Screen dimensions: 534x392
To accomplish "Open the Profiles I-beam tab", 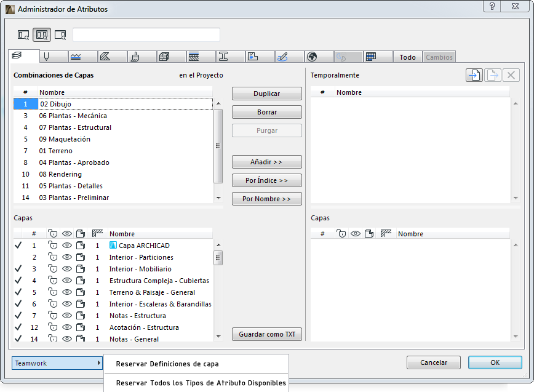I will 230,57.
